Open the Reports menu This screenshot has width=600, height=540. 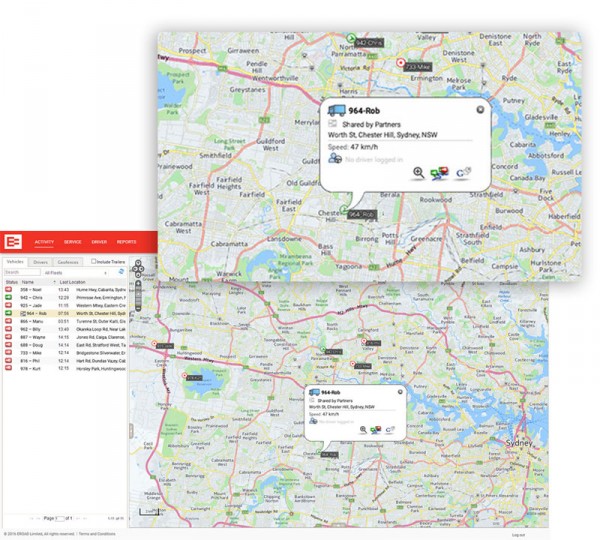(126, 242)
